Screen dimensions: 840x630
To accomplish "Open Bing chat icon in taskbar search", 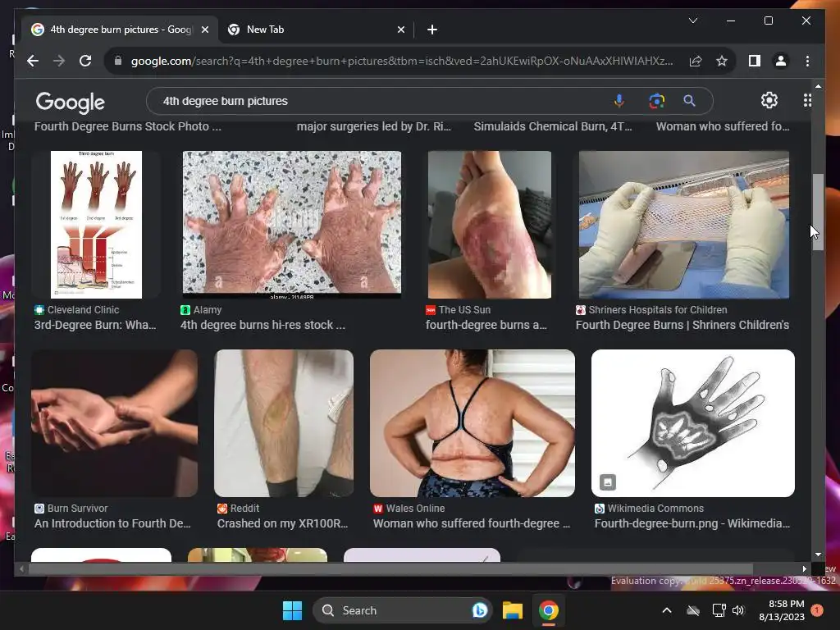I will pos(479,610).
